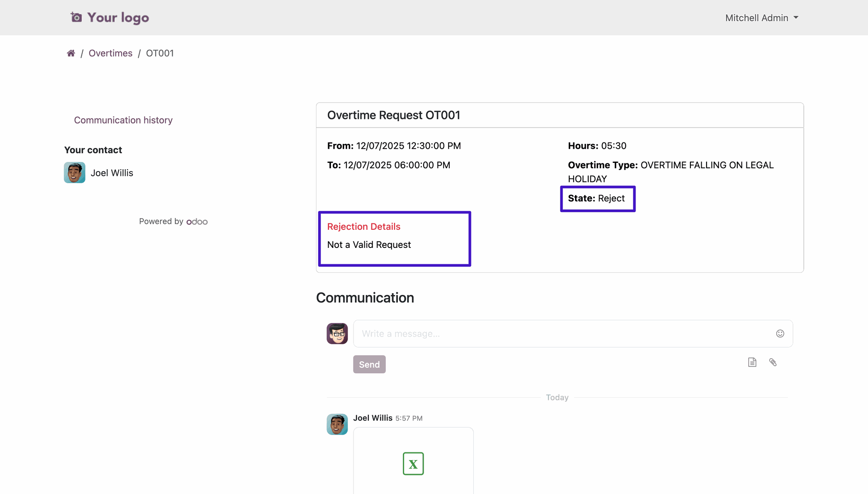868x494 pixels.
Task: Go to Overtimes in the breadcrumb
Action: (x=110, y=53)
